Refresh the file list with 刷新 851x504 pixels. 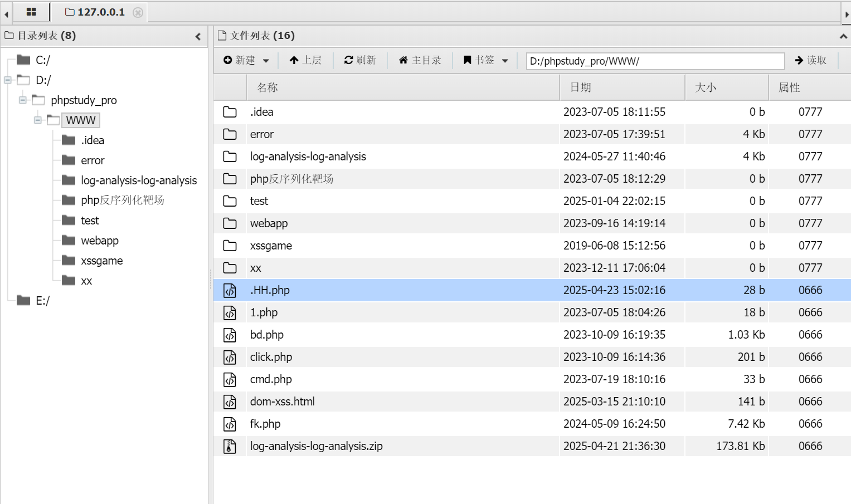tap(360, 60)
